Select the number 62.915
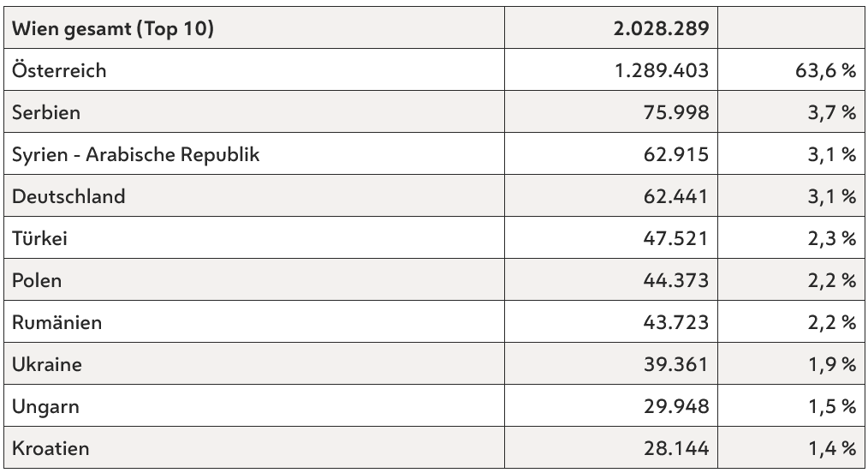The image size is (868, 473). pyautogui.click(x=676, y=154)
